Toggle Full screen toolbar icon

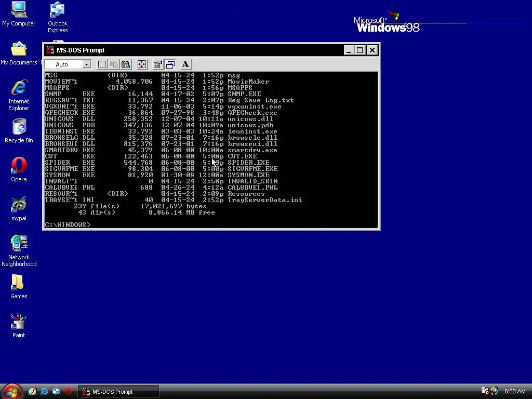click(141, 64)
